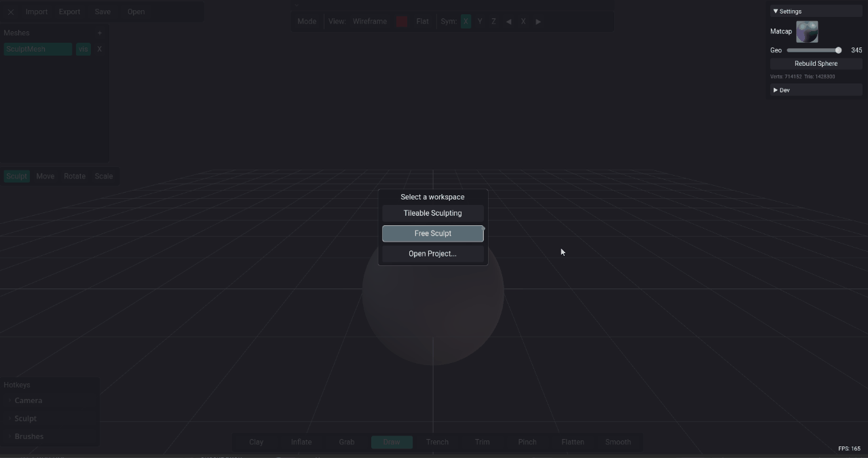
Task: Select the Draw brush
Action: click(x=392, y=442)
